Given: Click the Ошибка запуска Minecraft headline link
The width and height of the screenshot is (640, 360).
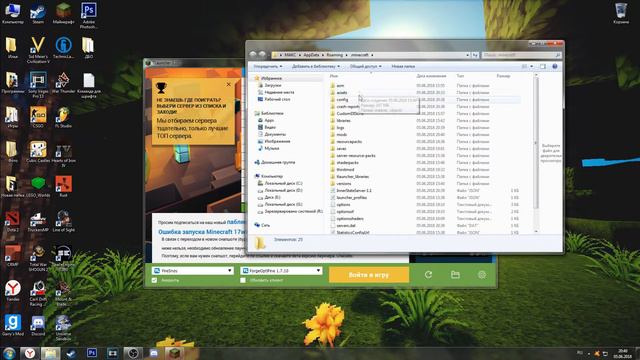Looking at the screenshot, I should [x=202, y=231].
